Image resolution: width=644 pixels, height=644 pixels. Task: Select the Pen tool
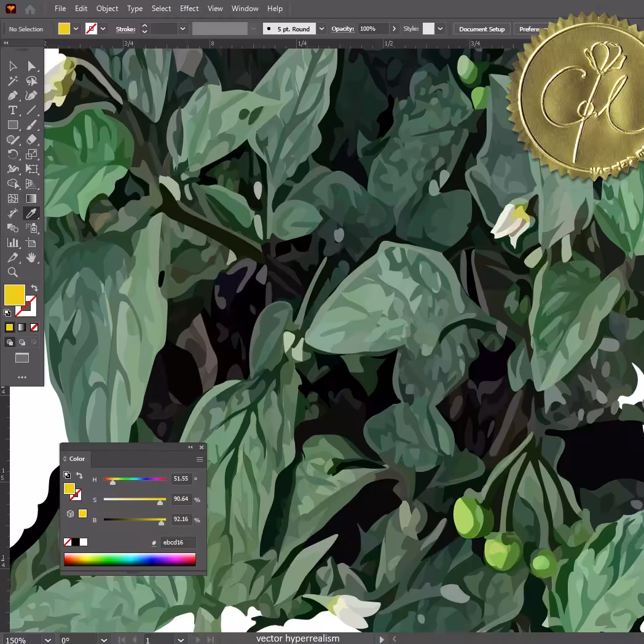[13, 96]
